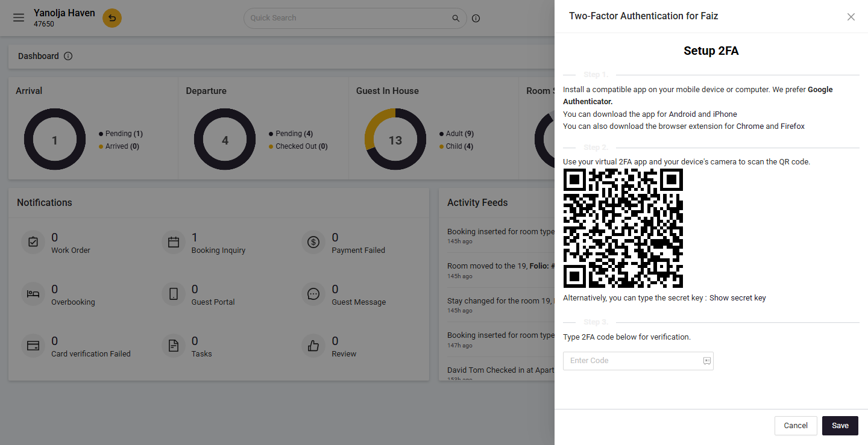Image resolution: width=868 pixels, height=445 pixels.
Task: Click the search magnifier icon
Action: click(x=456, y=18)
